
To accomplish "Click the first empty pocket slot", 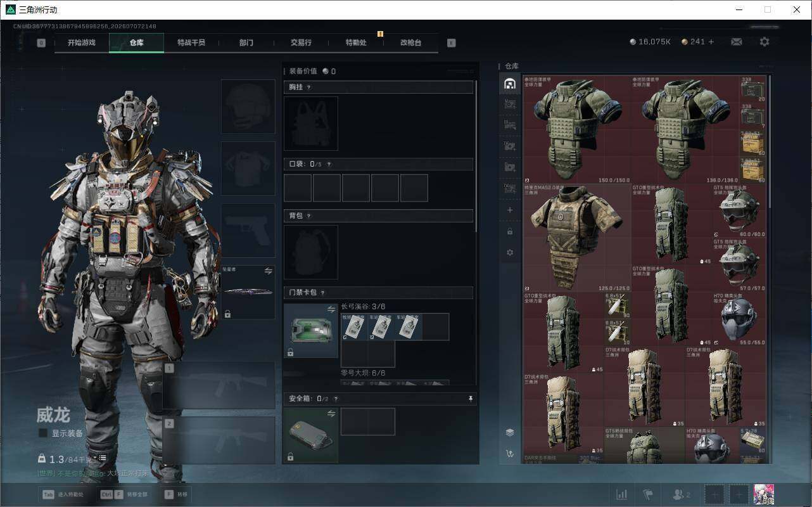I will pos(298,188).
